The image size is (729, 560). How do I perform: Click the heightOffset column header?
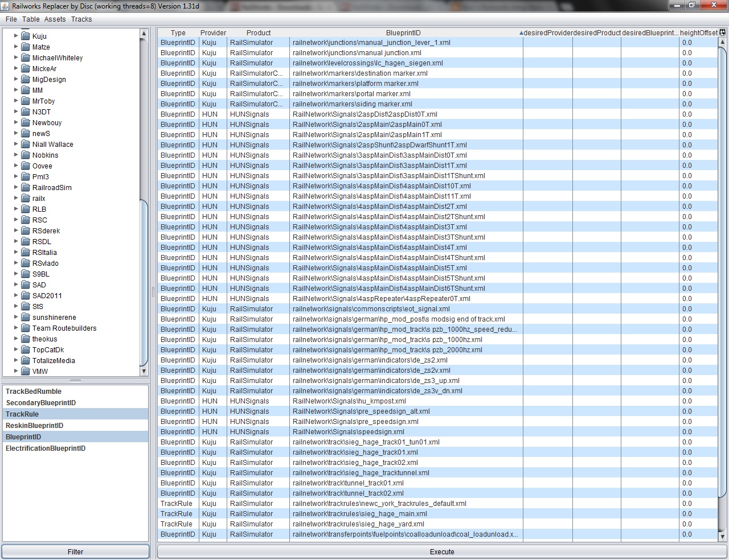(699, 32)
